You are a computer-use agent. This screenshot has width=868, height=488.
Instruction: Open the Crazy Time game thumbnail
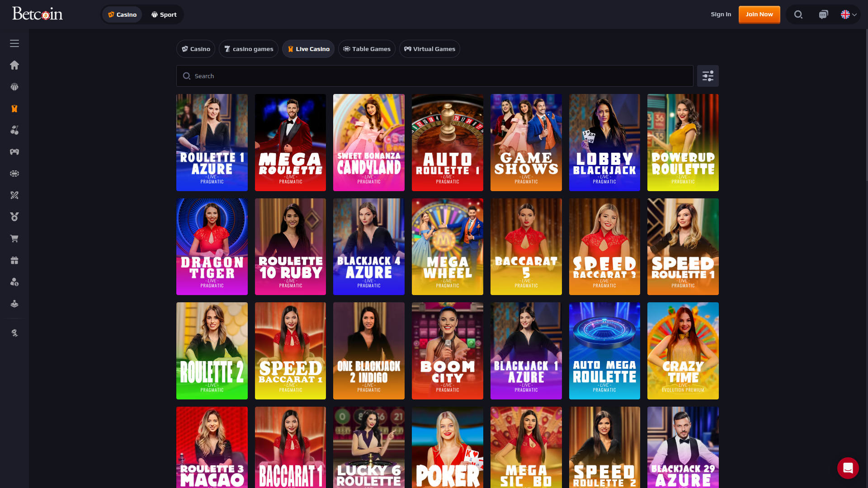pyautogui.click(x=683, y=351)
